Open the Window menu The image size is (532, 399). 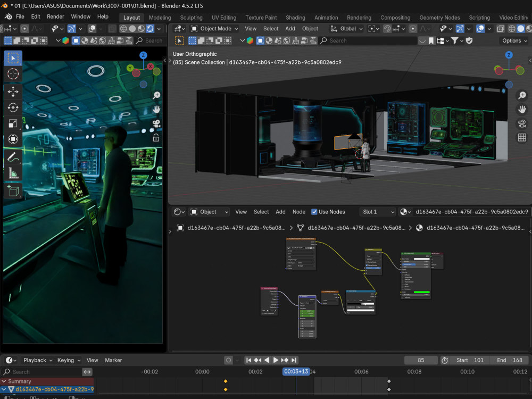pyautogui.click(x=80, y=16)
